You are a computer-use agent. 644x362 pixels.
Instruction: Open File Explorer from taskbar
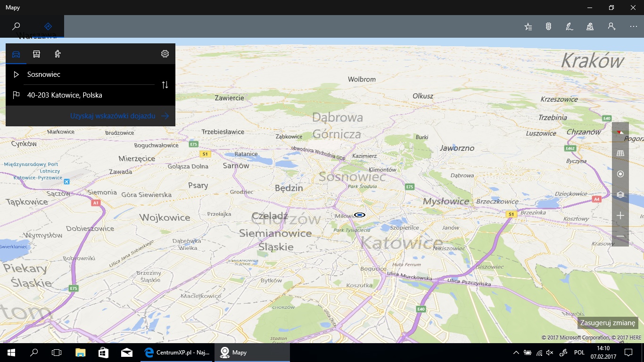tap(81, 353)
